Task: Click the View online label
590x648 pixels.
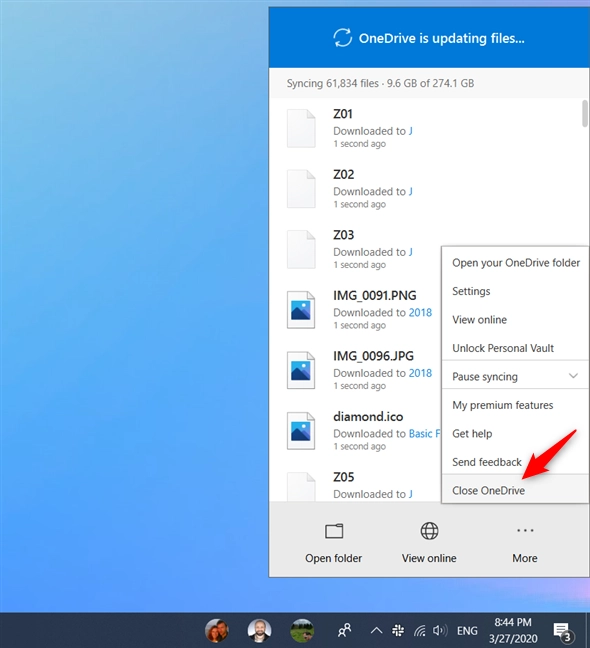Action: tap(429, 558)
